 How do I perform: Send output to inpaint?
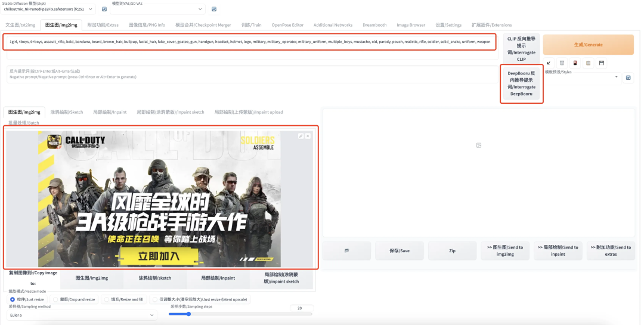(x=558, y=250)
